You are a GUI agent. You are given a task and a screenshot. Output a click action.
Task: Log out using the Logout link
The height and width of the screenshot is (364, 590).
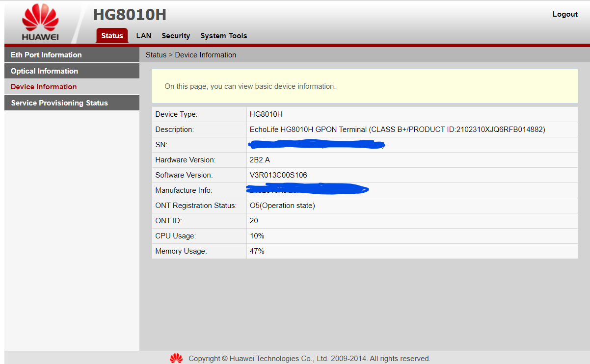[565, 14]
